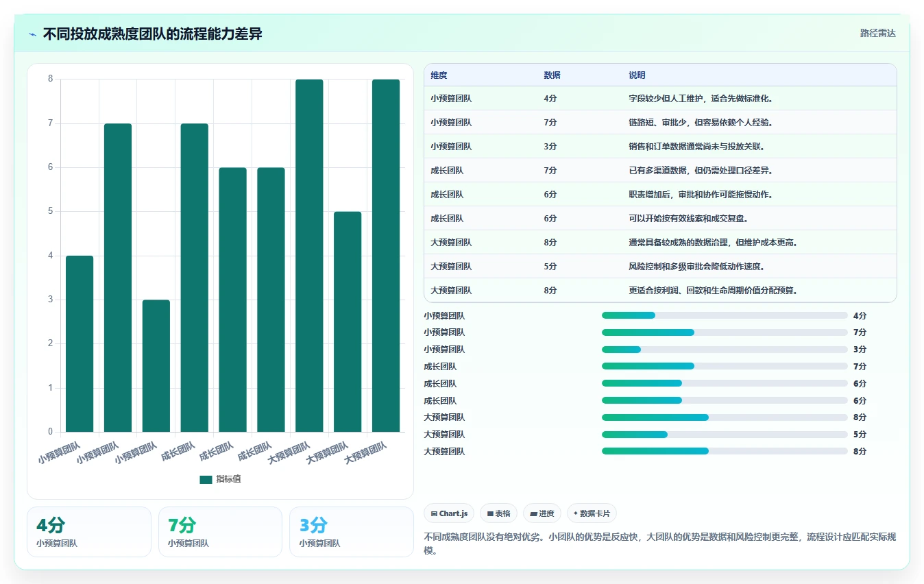Click the 小预算团队 progress bar showing 3分
924x584 pixels.
click(725, 350)
